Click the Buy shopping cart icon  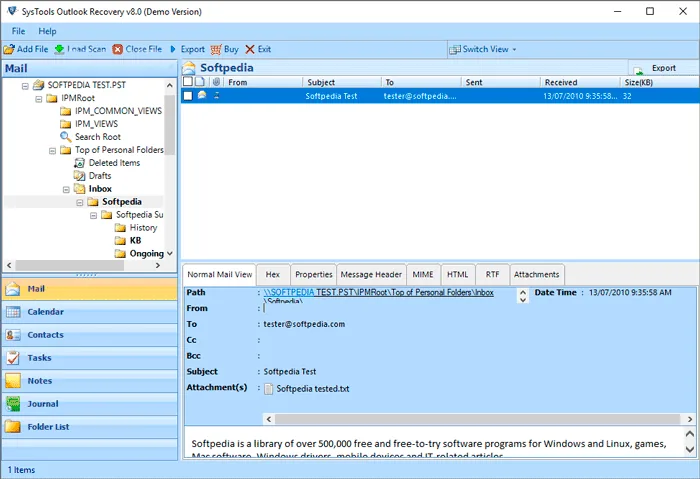click(216, 49)
